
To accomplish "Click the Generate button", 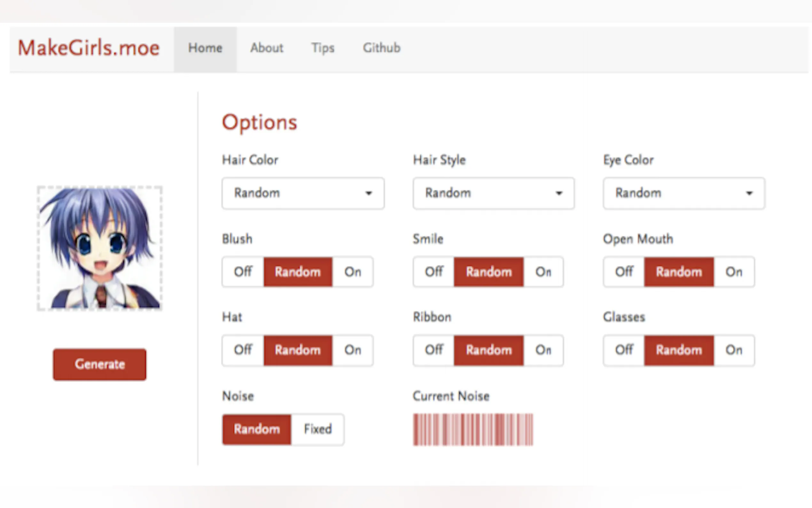I will point(100,364).
